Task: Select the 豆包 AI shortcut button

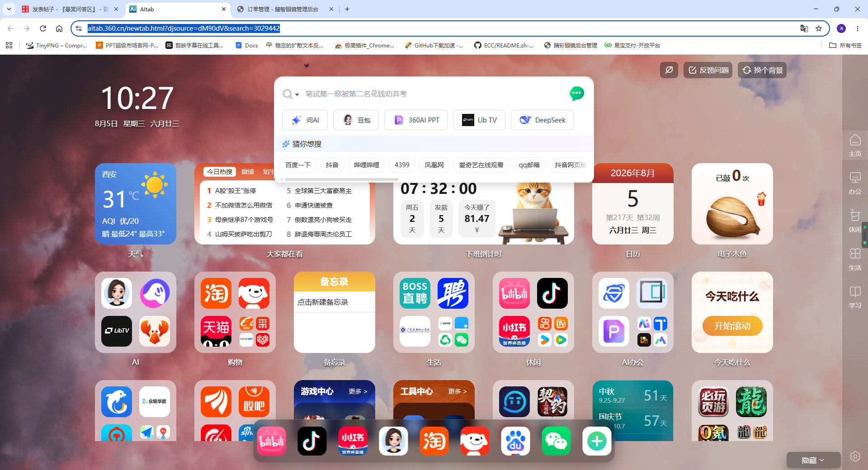Action: click(x=356, y=120)
